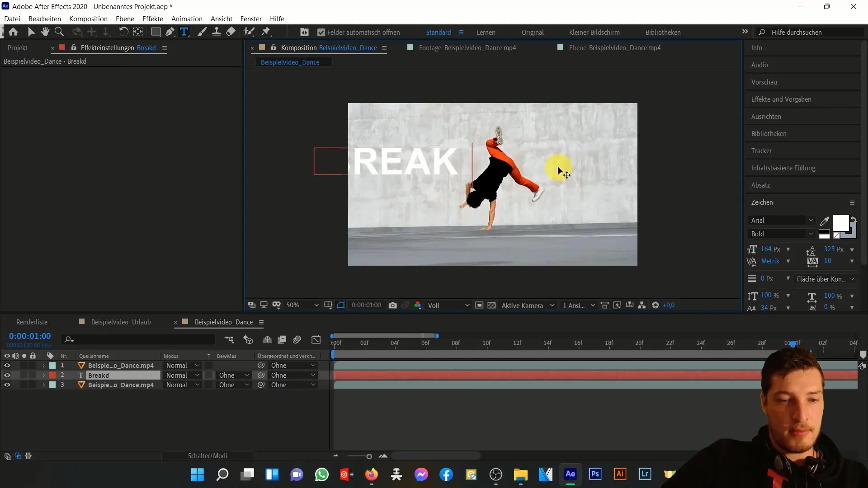
Task: Select the Hand tool
Action: (x=45, y=32)
